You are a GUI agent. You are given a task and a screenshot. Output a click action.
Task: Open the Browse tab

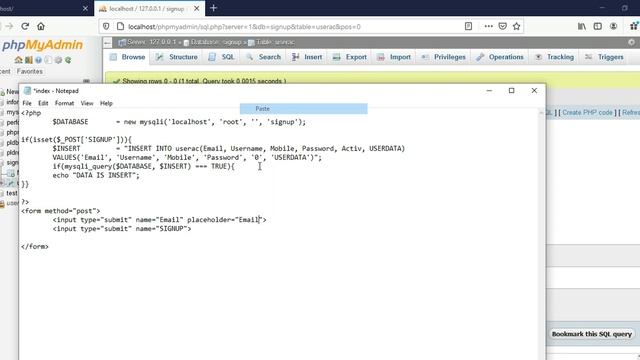[128, 57]
